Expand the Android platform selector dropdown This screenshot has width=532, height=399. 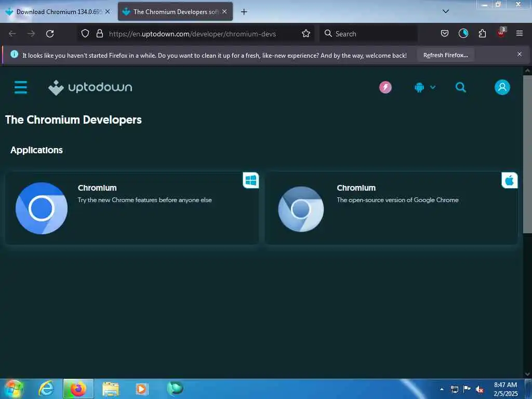click(x=425, y=87)
